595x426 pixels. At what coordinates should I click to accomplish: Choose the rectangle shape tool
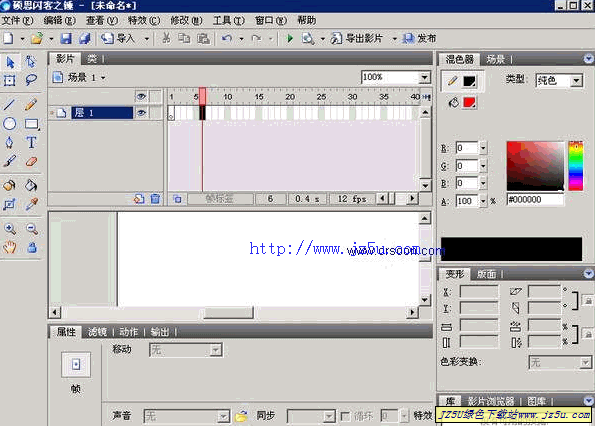[31, 124]
